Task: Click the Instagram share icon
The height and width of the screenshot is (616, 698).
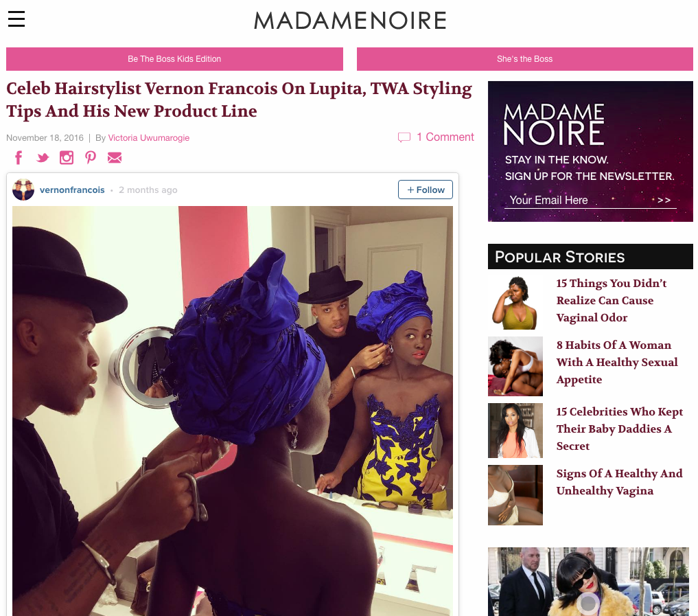Action: tap(67, 158)
